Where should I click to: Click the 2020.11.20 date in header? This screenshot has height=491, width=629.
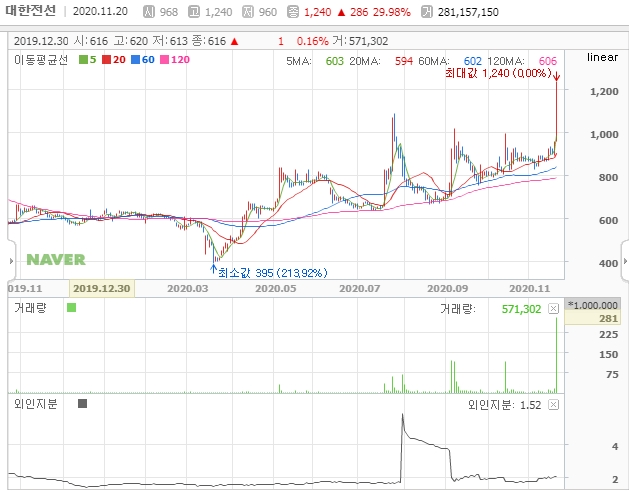100,11
